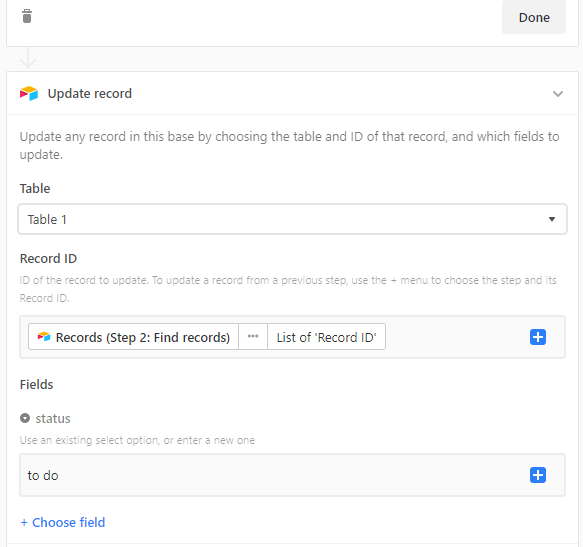The image size is (583, 547).
Task: Click the Choose field link
Action: click(x=63, y=522)
